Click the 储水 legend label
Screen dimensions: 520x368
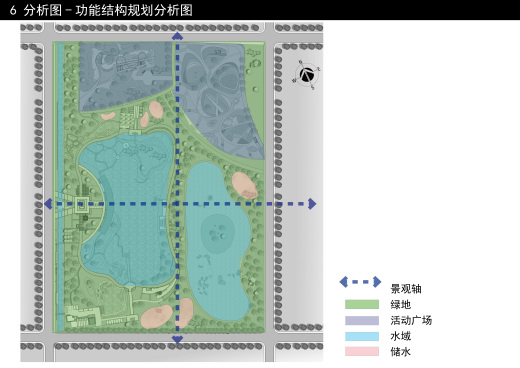tap(401, 352)
